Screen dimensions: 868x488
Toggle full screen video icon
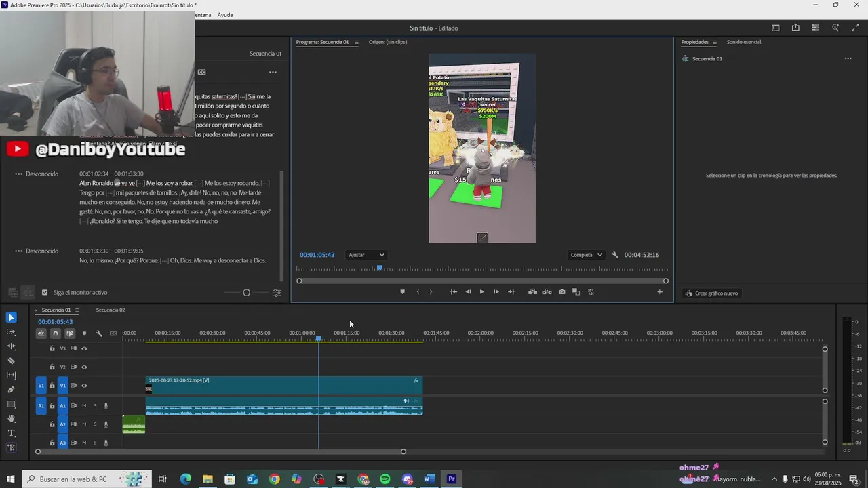click(x=855, y=28)
